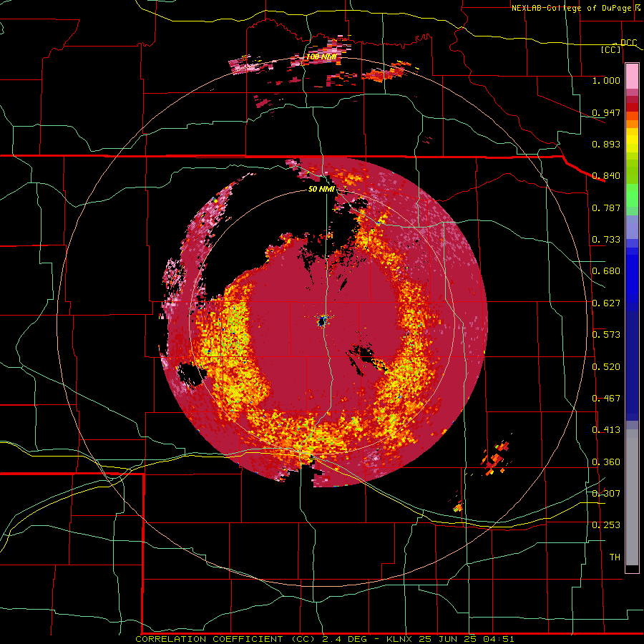Click the 0.573 color scale label
Viewport: 644px width, 644px height.
(x=606, y=335)
